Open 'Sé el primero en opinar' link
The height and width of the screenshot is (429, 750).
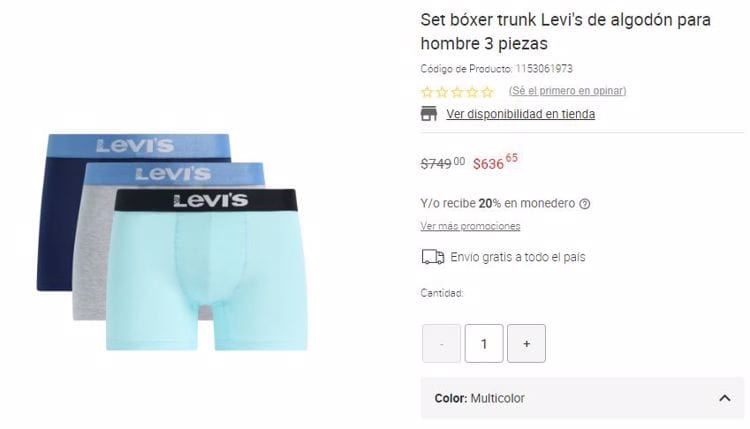tap(567, 91)
